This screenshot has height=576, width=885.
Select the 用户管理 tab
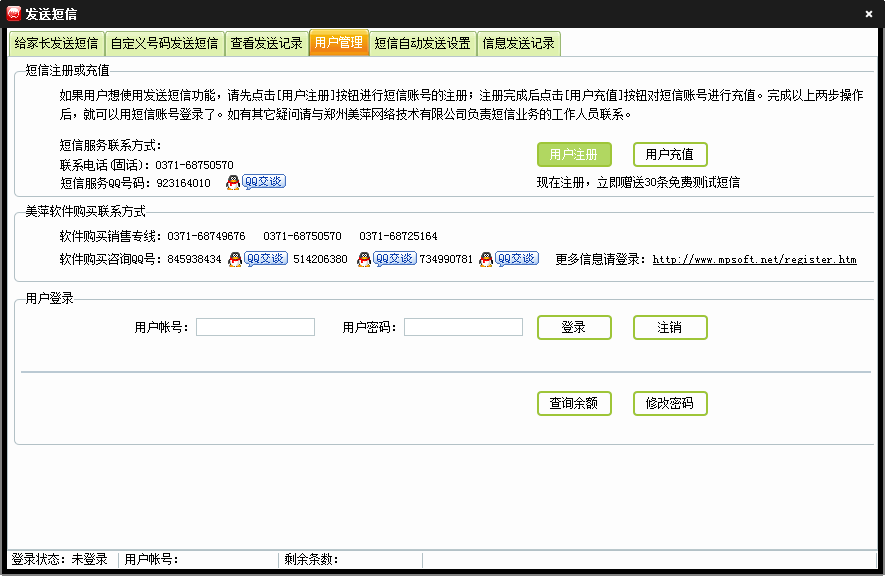[338, 44]
